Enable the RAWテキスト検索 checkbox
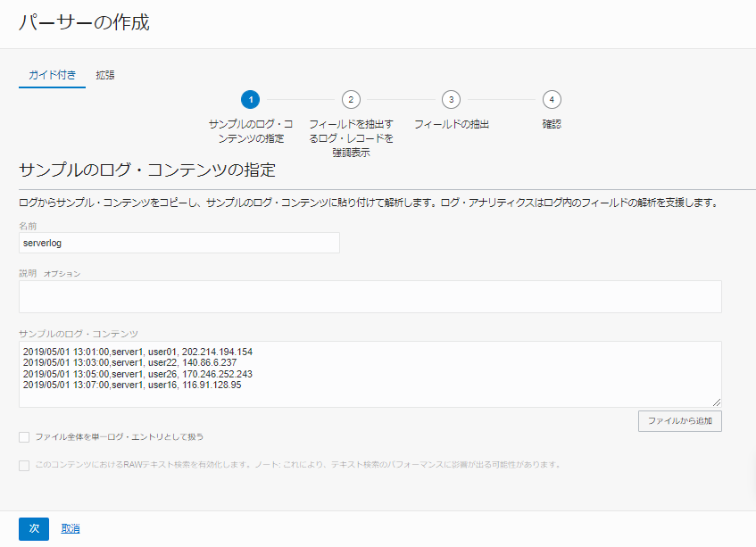 (x=22, y=464)
